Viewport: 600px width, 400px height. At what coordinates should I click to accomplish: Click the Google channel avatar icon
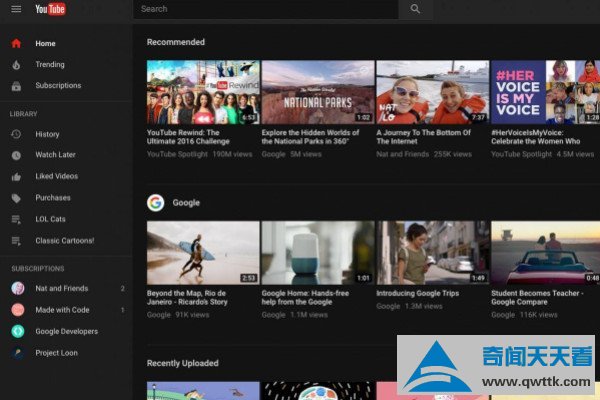[x=155, y=202]
